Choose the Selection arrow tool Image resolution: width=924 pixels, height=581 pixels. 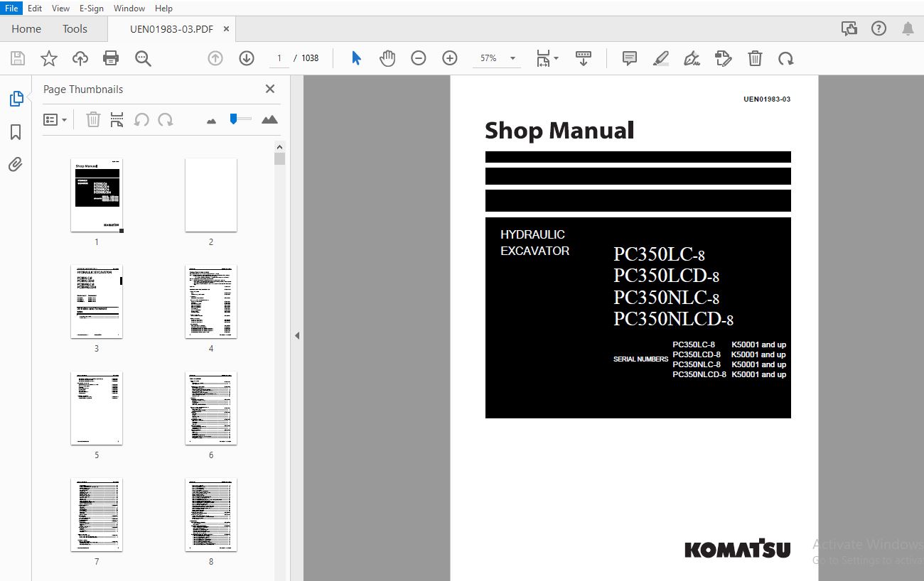(356, 58)
